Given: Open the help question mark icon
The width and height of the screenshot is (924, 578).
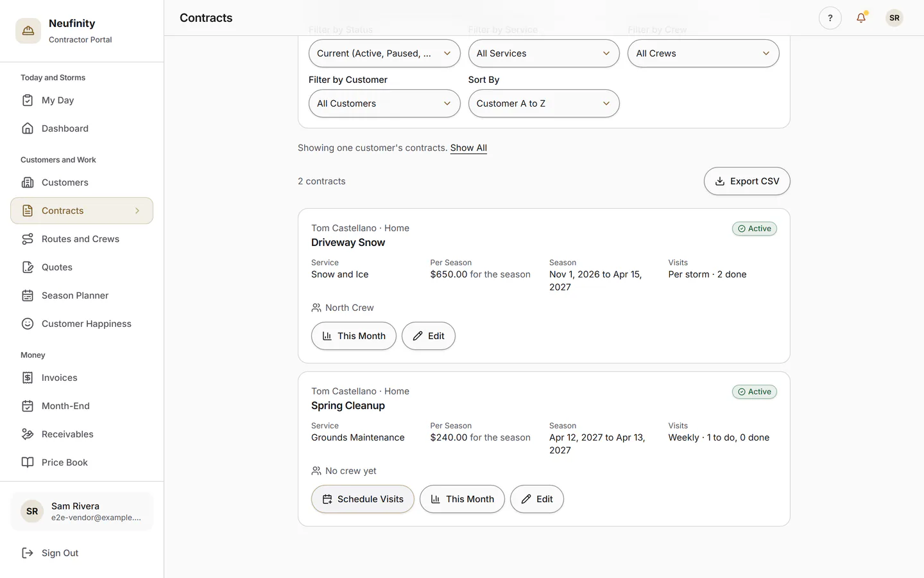Looking at the screenshot, I should pyautogui.click(x=830, y=18).
